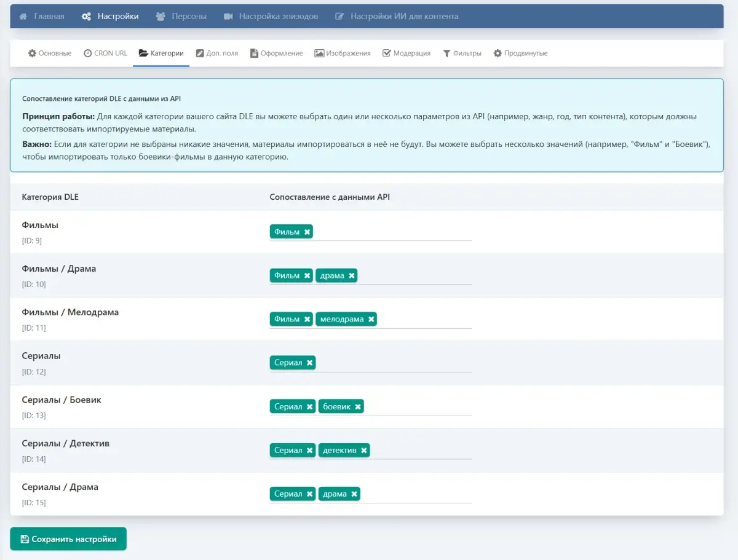Remove 'Фильм' tag in Фильмы / Мелодрама row

pos(307,319)
